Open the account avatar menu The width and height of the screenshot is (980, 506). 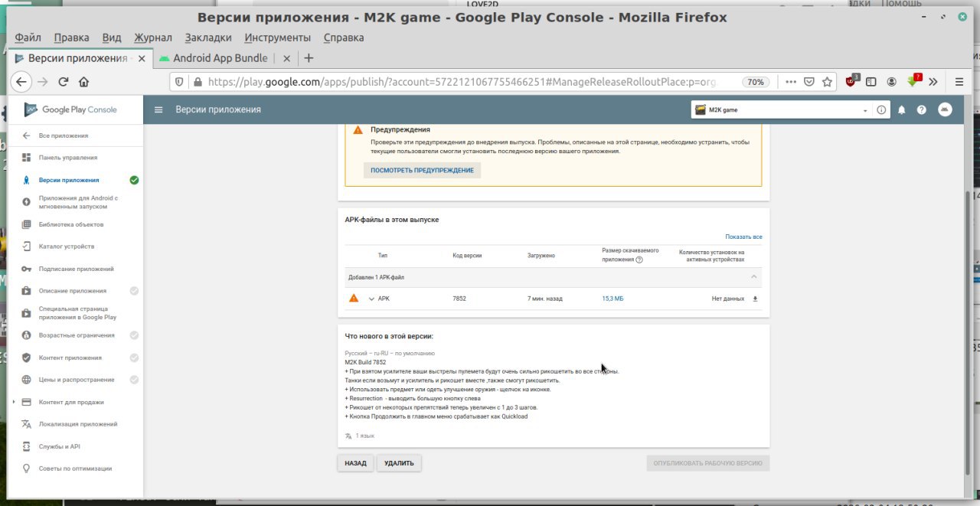(945, 109)
